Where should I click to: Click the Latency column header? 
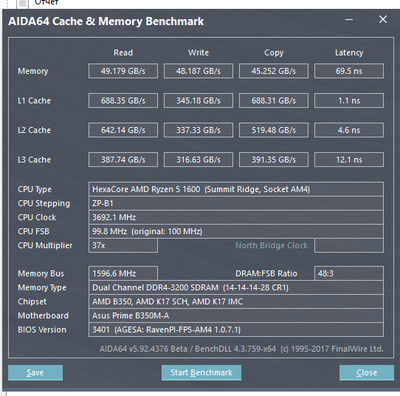(x=349, y=53)
